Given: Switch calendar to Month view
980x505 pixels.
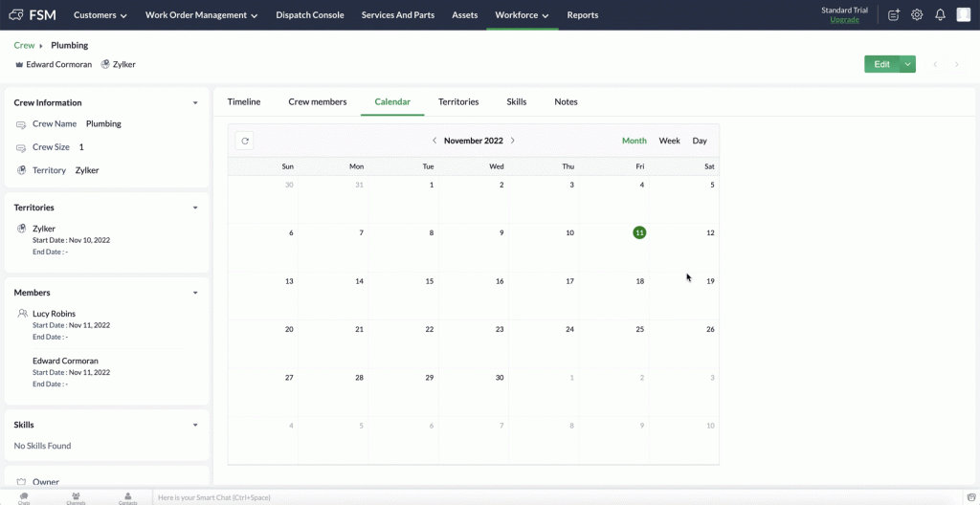Looking at the screenshot, I should click(x=634, y=141).
